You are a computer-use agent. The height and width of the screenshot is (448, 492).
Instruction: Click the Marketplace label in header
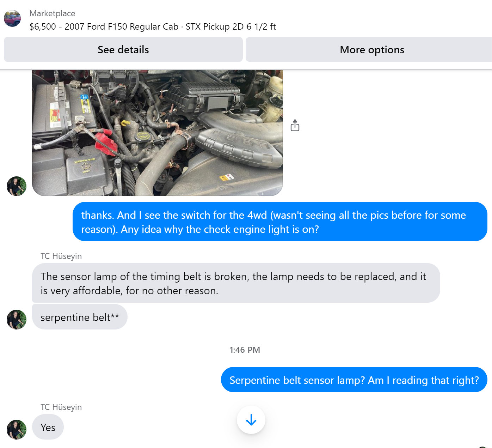[52, 13]
